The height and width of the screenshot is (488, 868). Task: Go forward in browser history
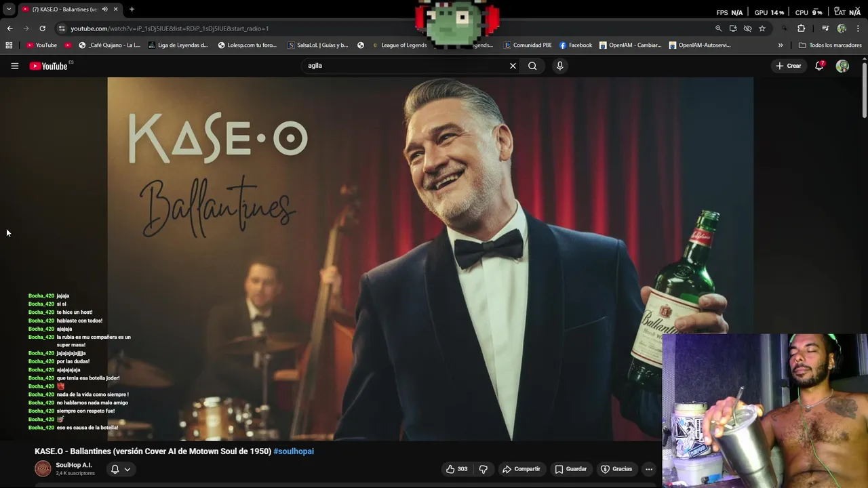(x=26, y=28)
